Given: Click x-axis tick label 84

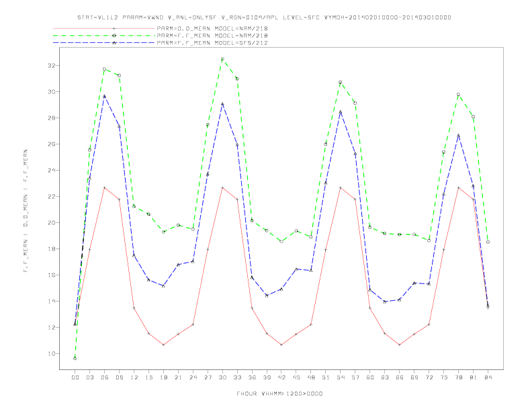Looking at the screenshot, I should point(488,377).
